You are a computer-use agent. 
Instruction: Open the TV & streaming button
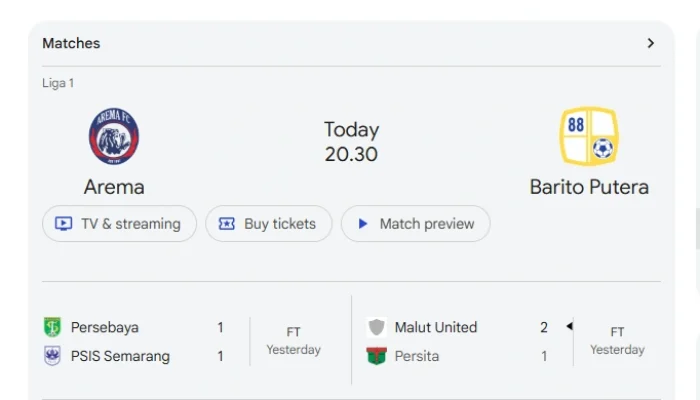119,224
